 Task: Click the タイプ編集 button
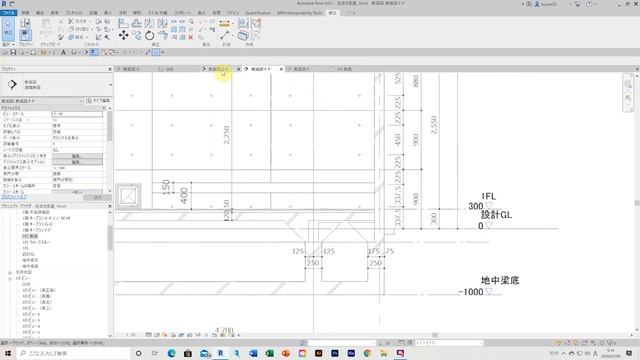[98, 101]
